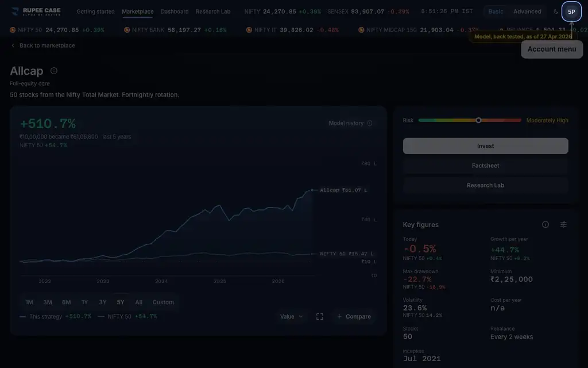Open the Key figures customize sliders icon
Screen dimensions: 588x368
coord(563,225)
